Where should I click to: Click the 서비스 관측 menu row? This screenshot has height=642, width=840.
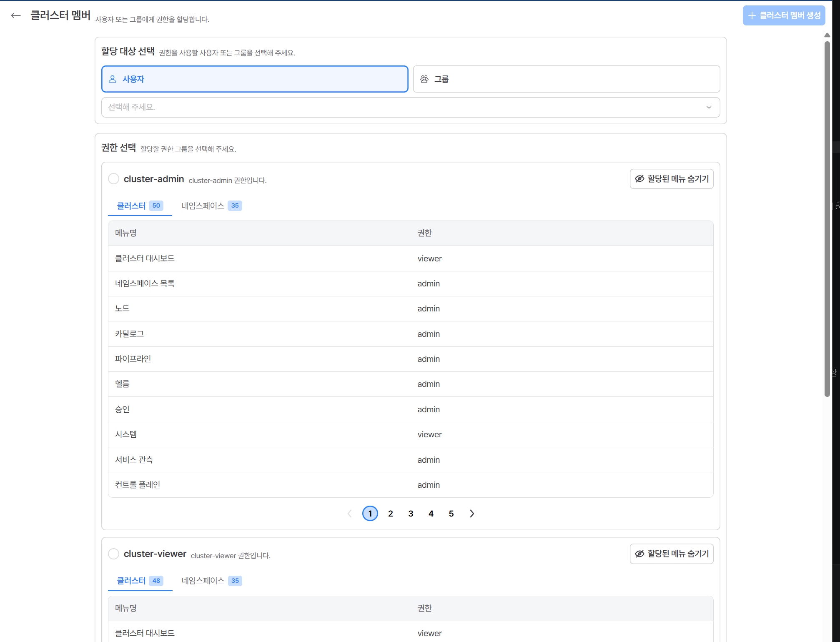tap(411, 460)
